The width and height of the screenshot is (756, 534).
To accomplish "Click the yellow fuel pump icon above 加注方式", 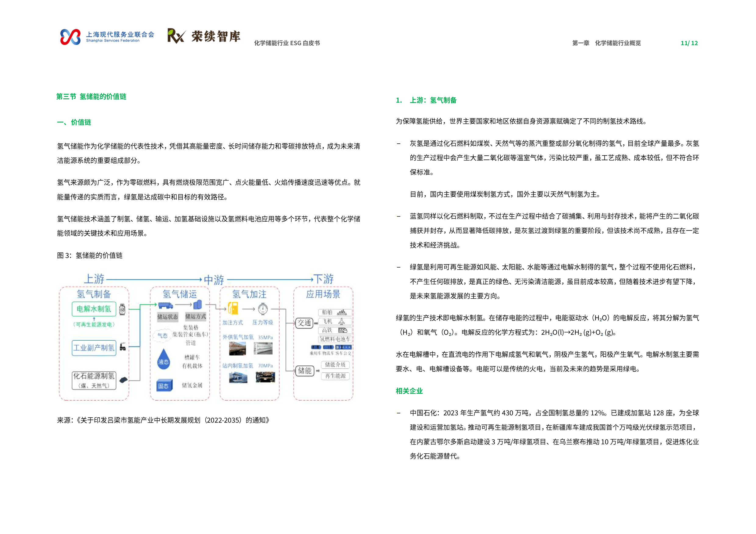I will [233, 308].
